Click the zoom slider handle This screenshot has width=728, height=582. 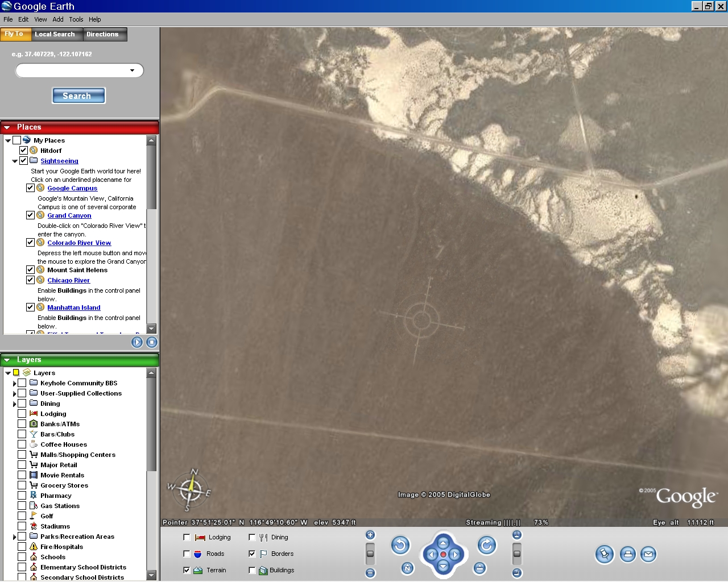click(x=370, y=554)
